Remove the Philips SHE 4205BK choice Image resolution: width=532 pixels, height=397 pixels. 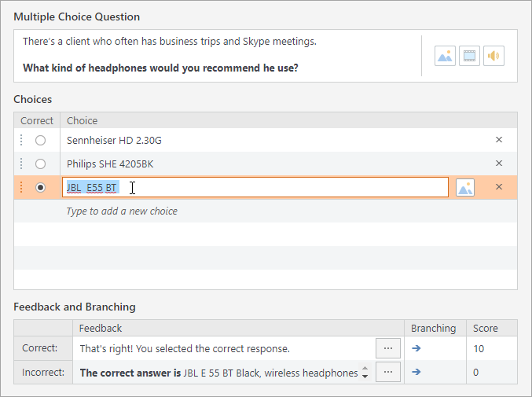tap(498, 164)
